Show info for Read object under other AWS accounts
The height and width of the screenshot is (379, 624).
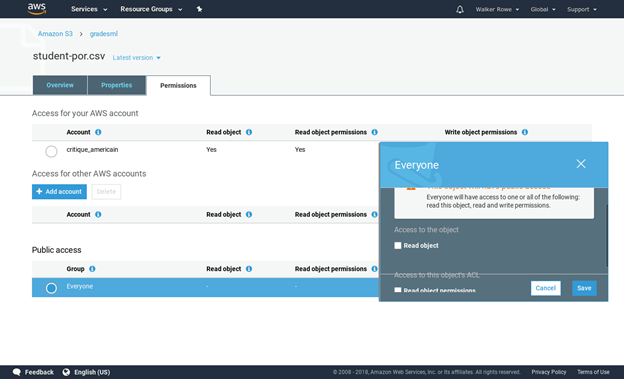click(249, 215)
